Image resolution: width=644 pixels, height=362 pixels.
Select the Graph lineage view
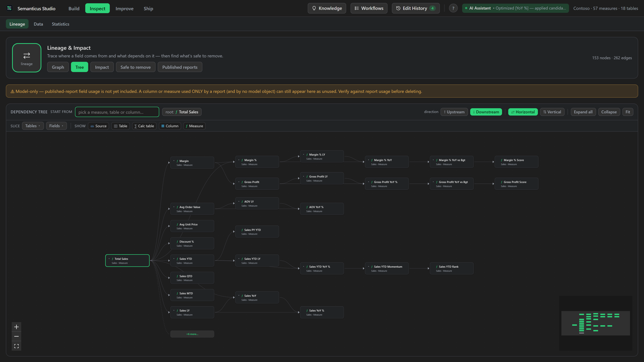58,67
